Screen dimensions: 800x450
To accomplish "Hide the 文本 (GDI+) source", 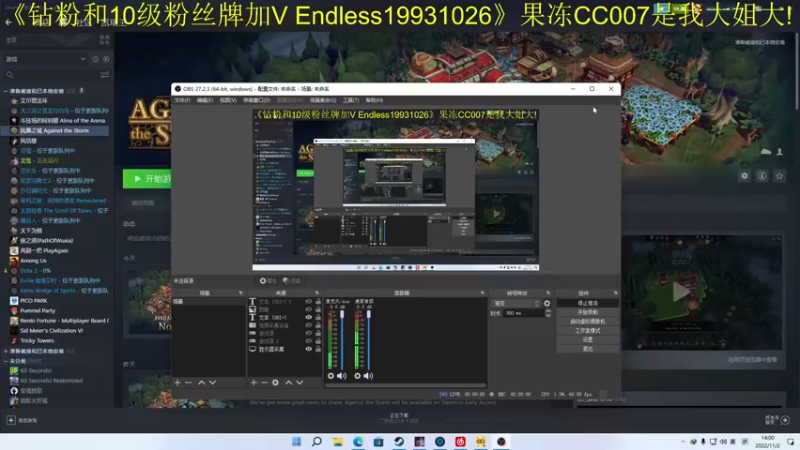I will (x=309, y=317).
